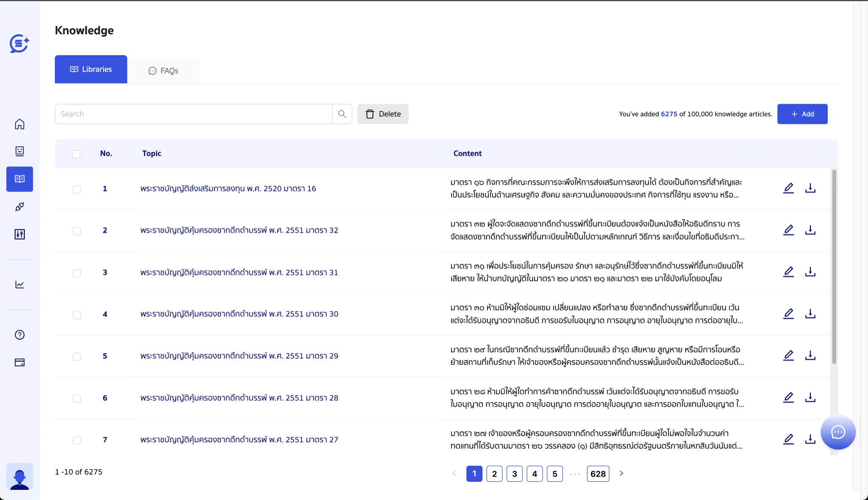Open the analytics chart icon in sidebar
868x500 pixels.
20,285
